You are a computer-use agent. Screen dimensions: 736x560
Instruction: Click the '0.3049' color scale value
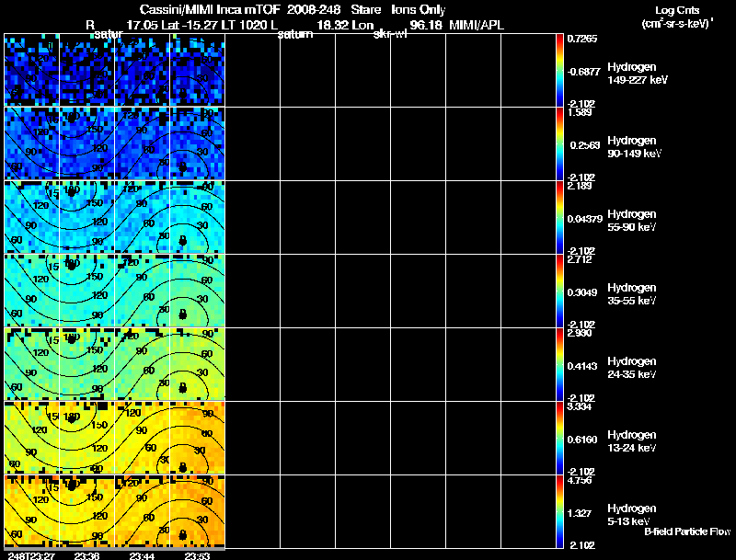pyautogui.click(x=582, y=292)
